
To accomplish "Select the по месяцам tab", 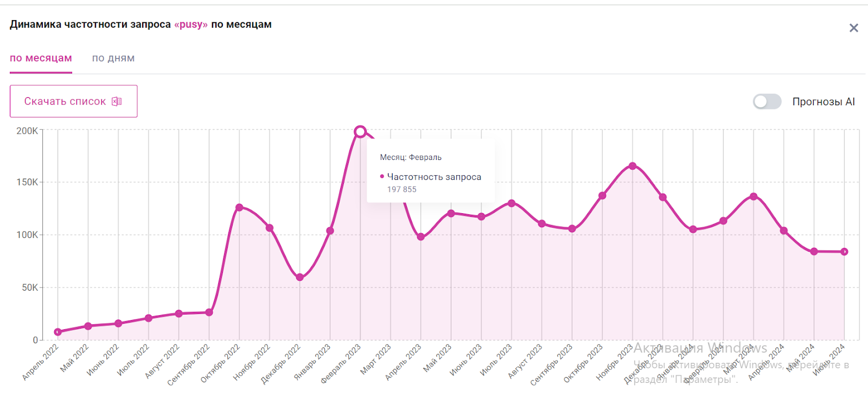I will tap(41, 59).
